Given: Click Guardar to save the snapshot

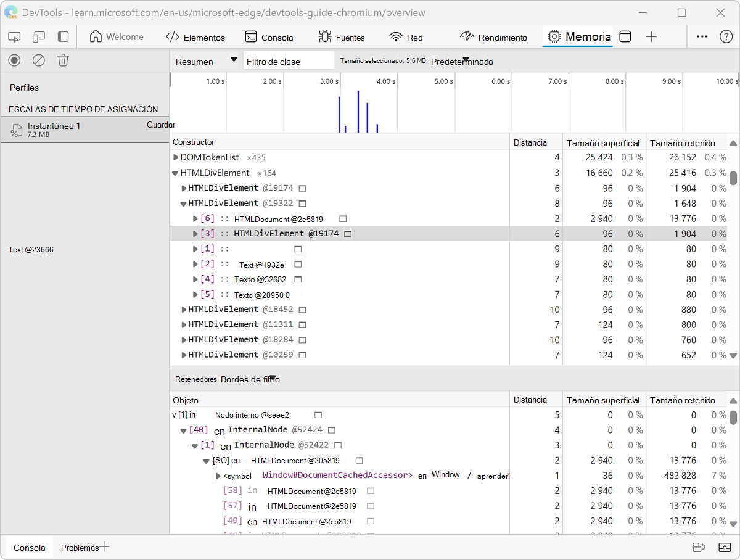Looking at the screenshot, I should (x=160, y=125).
